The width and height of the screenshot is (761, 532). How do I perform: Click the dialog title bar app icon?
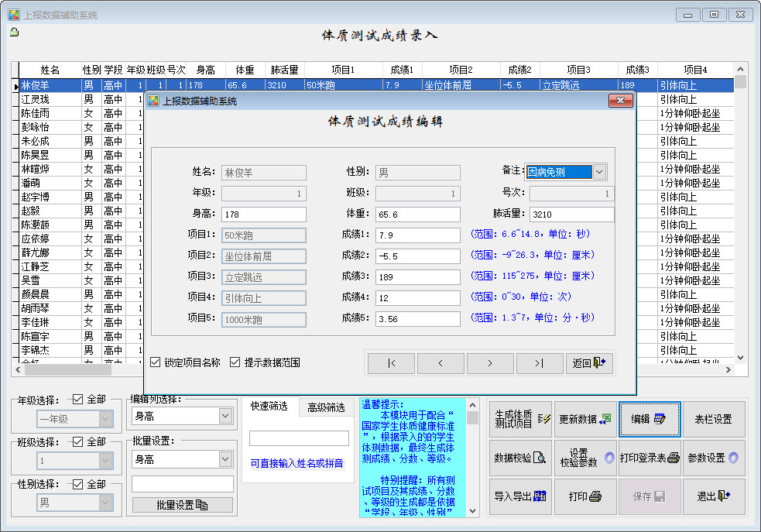click(153, 101)
